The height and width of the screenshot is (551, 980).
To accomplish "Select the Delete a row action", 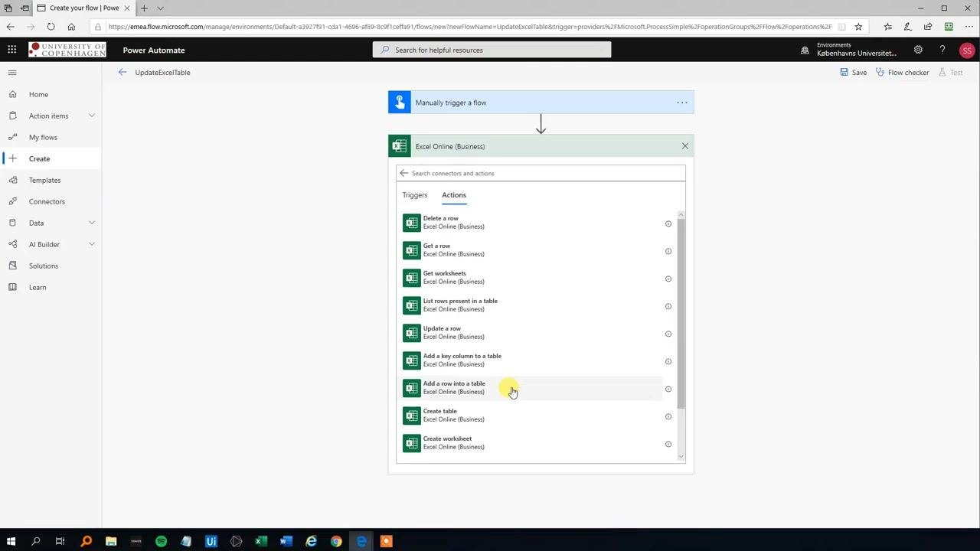I will pos(531,223).
